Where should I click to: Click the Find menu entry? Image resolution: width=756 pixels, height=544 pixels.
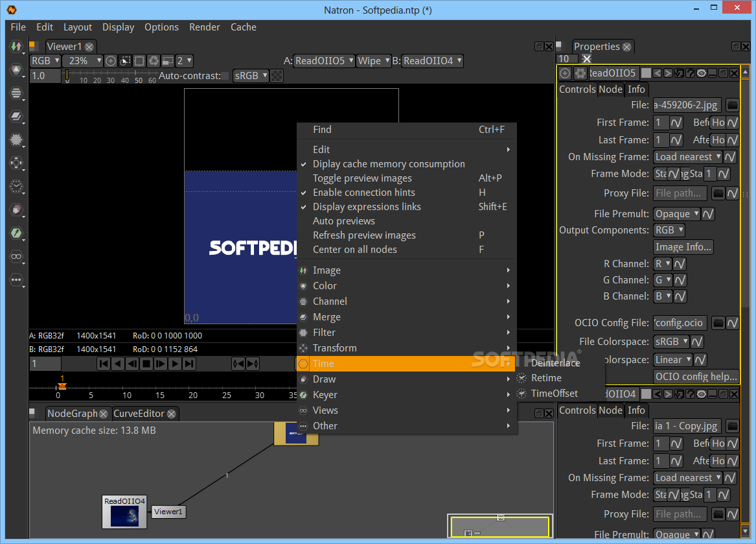tap(407, 130)
